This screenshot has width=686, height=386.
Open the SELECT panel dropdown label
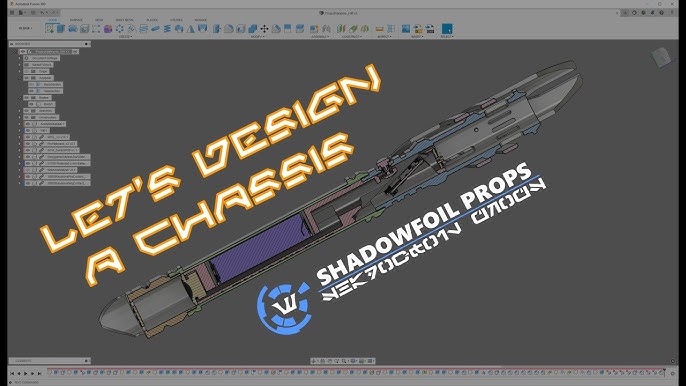pos(447,37)
